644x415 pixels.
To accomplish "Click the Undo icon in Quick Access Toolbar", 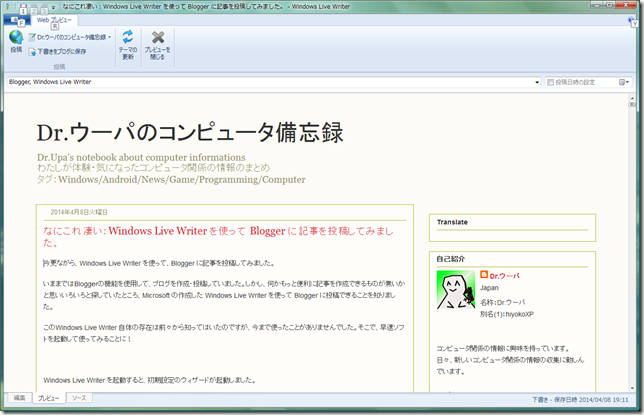I will click(34, 7).
